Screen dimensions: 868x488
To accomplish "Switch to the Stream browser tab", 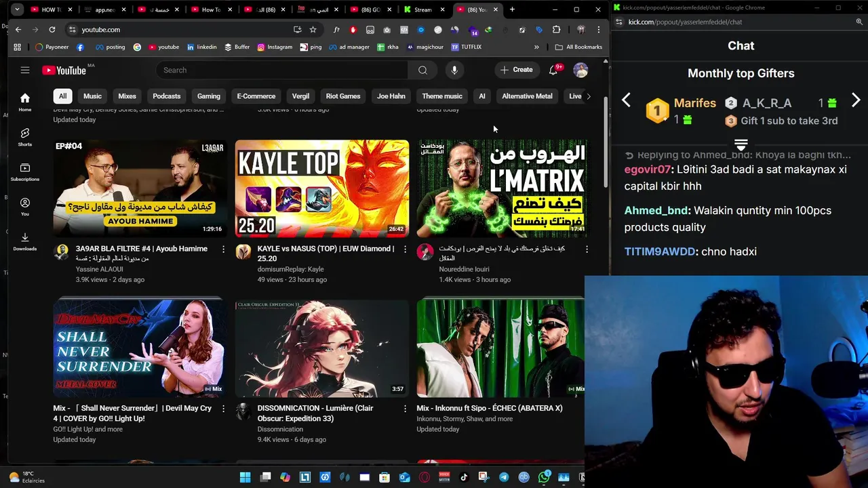I will click(x=422, y=9).
